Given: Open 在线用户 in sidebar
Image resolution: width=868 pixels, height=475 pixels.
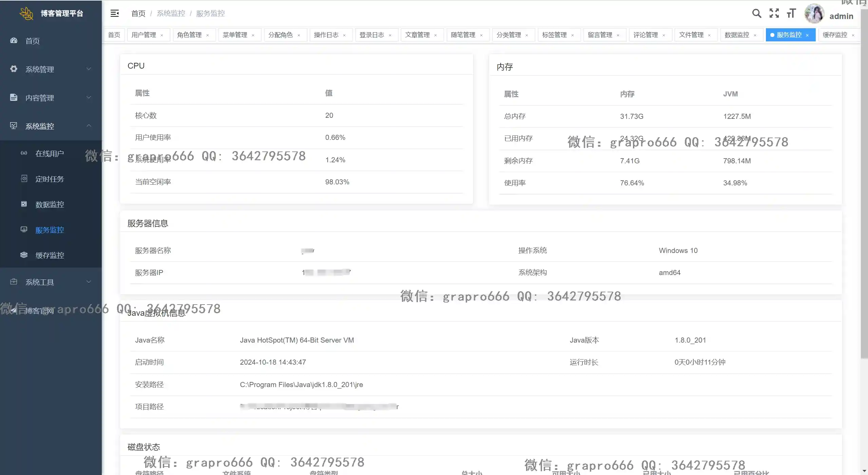Looking at the screenshot, I should [50, 153].
